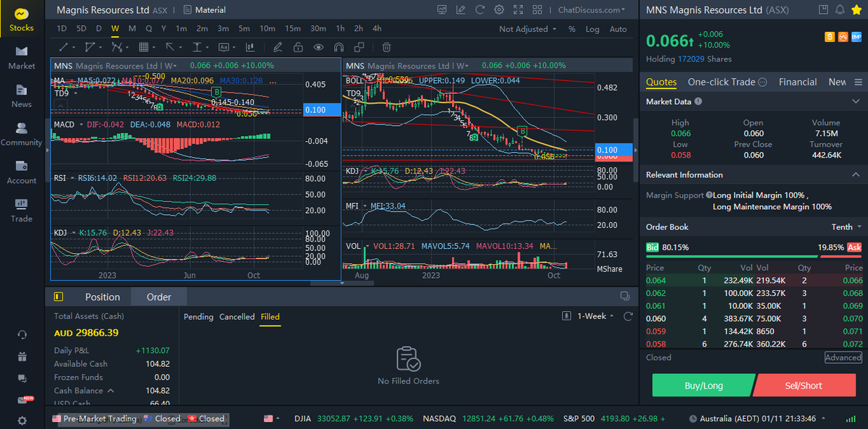Select the Cancelled orders tab
This screenshot has height=429, width=868.
[x=237, y=317]
